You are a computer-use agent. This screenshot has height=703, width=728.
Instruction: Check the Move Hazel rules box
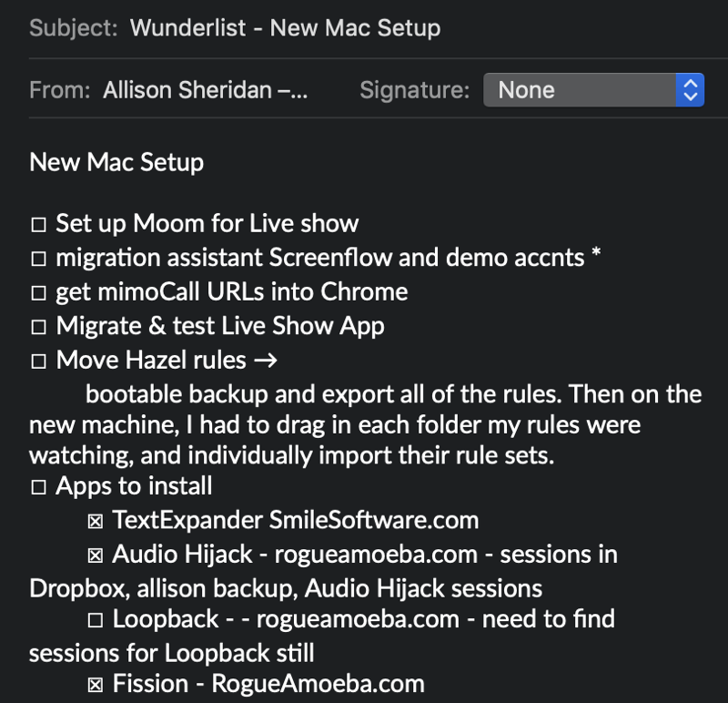pyautogui.click(x=38, y=362)
